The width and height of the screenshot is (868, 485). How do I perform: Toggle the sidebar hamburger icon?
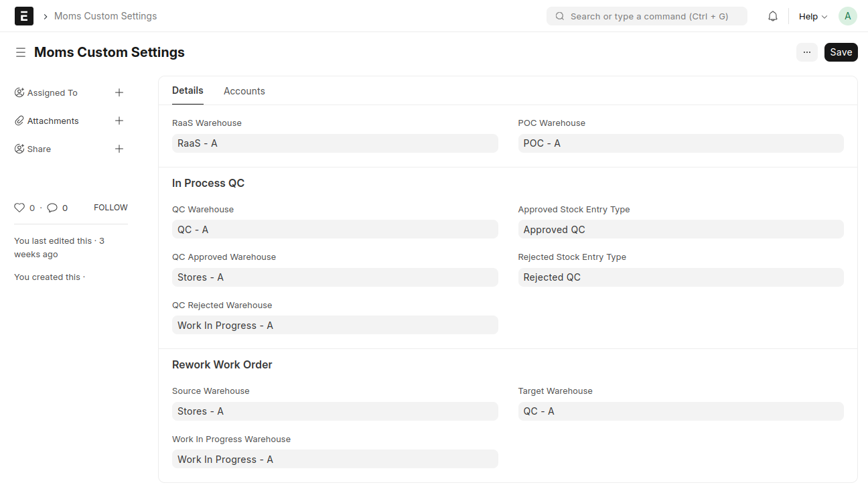[21, 52]
